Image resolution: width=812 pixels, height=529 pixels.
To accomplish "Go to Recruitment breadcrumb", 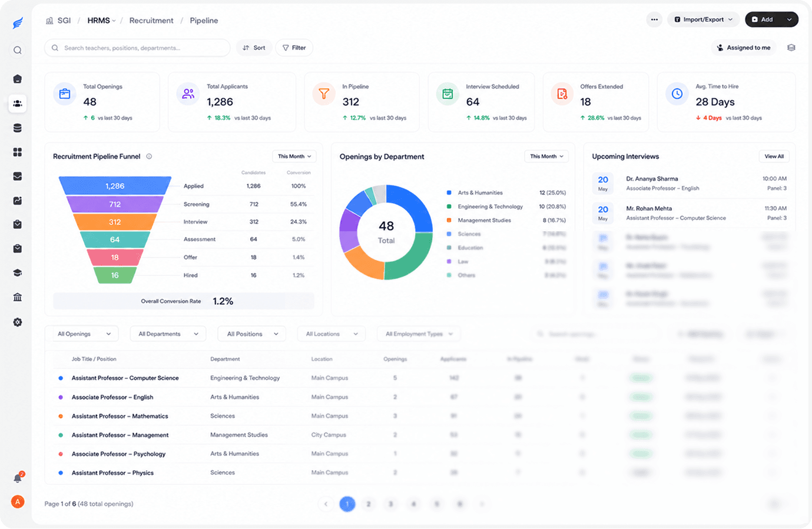I will (151, 21).
